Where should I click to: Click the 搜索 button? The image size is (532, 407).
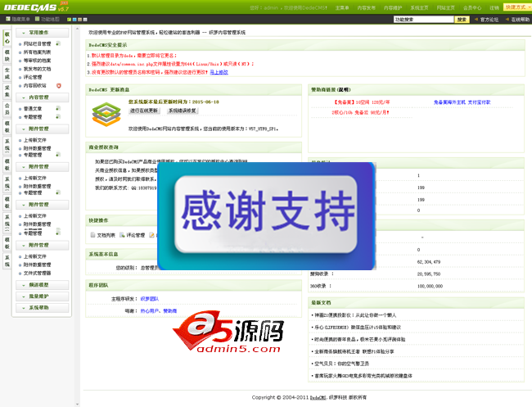462,20
